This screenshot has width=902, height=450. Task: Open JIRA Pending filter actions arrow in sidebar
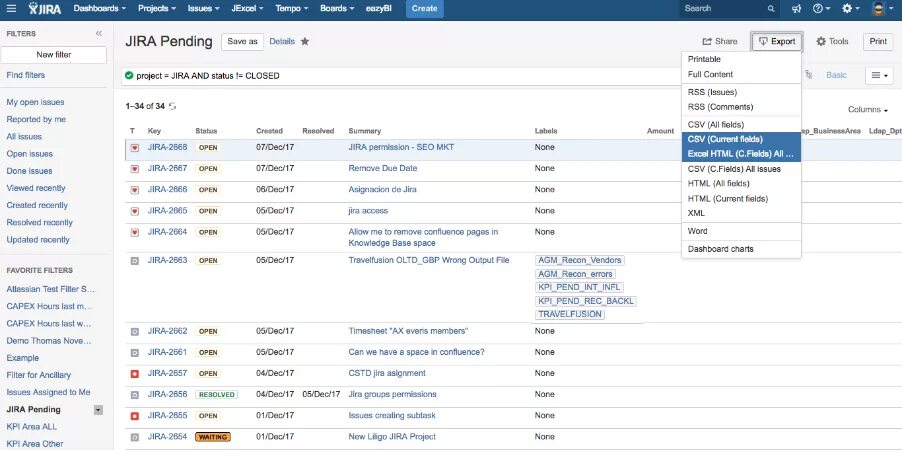pyautogui.click(x=98, y=410)
